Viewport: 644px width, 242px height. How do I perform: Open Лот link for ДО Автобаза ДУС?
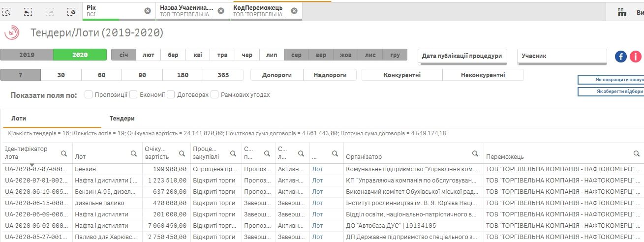tap(317, 226)
